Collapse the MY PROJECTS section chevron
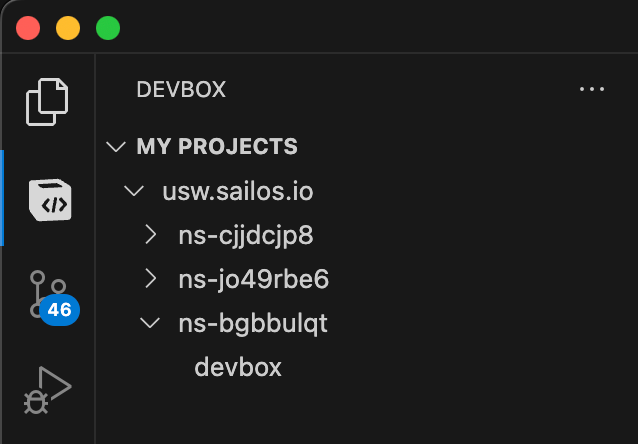638x444 pixels. click(x=116, y=146)
